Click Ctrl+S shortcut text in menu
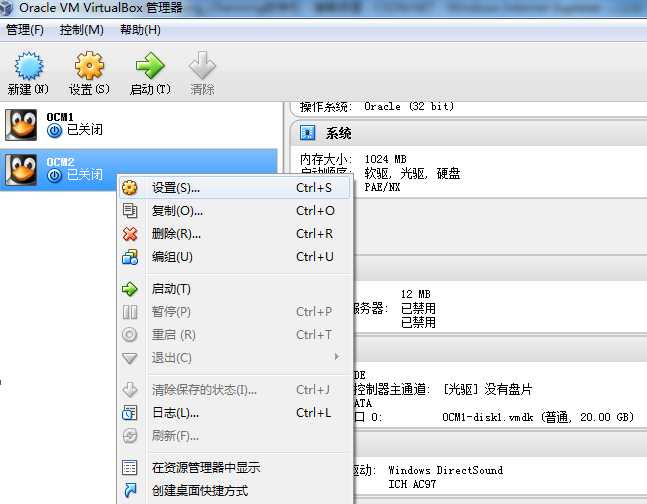Screen dimensions: 647x504 314,188
